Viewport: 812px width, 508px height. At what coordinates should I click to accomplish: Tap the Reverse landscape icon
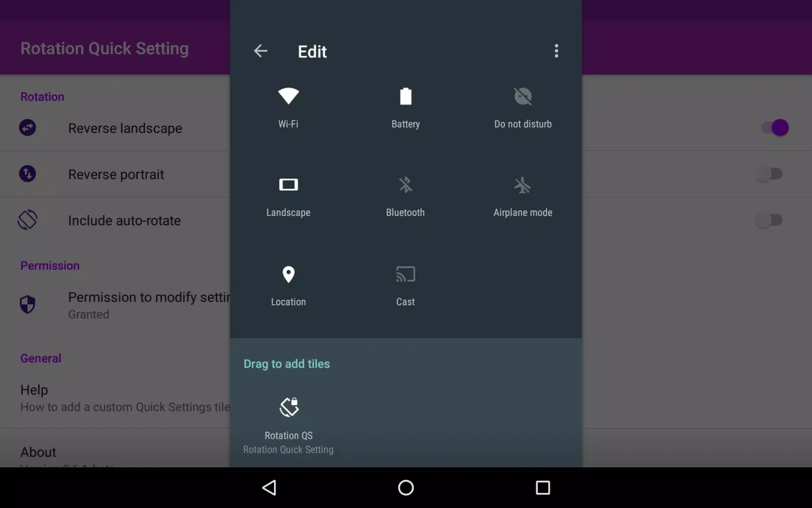coord(27,128)
